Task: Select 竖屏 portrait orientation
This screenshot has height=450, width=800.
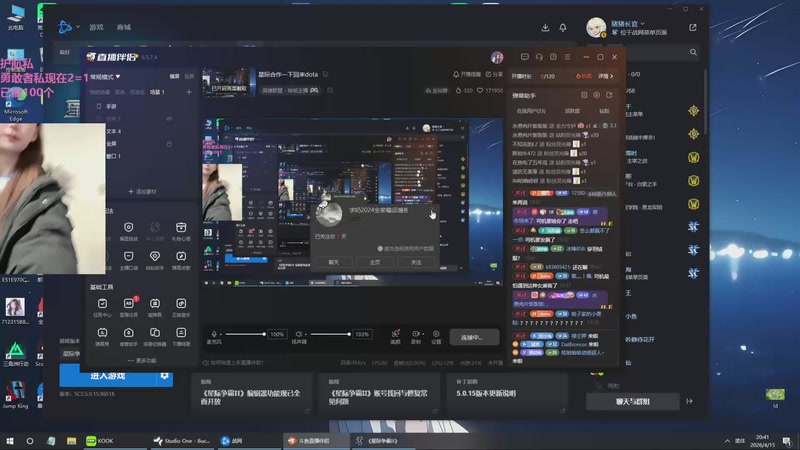Action: (x=189, y=77)
